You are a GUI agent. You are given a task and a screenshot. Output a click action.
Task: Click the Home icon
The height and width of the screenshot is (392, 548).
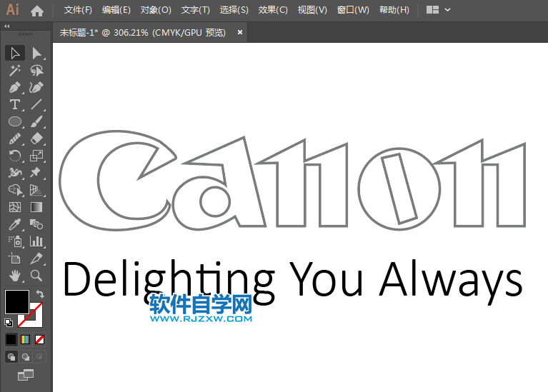tap(36, 11)
